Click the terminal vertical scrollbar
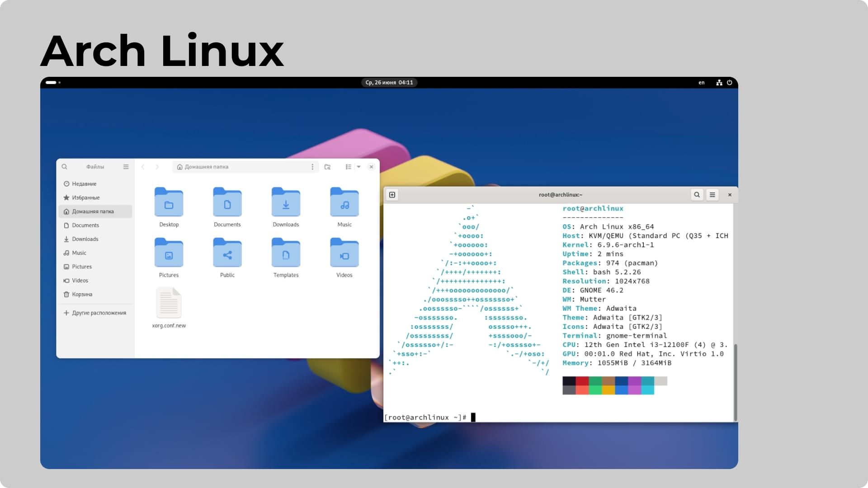Image resolution: width=868 pixels, height=488 pixels. point(736,382)
